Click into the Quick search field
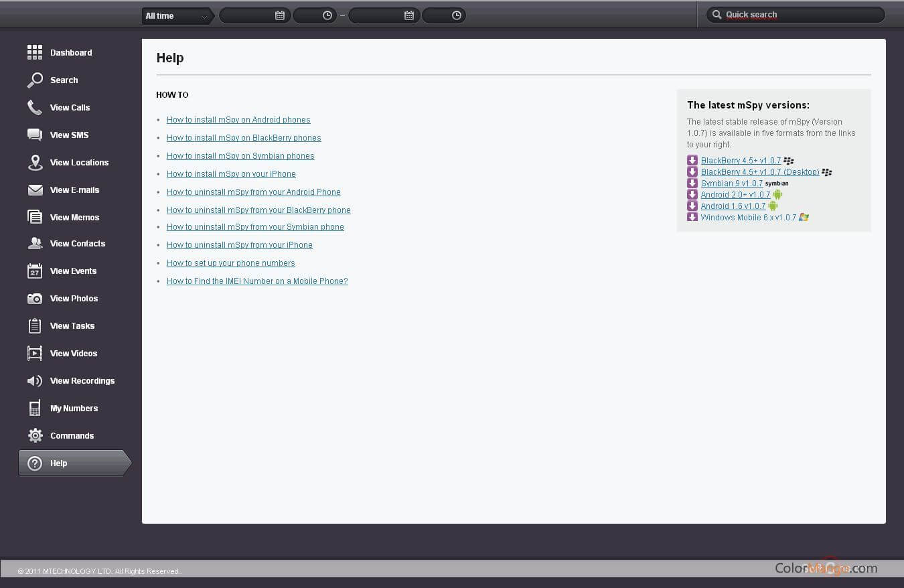 (x=800, y=15)
